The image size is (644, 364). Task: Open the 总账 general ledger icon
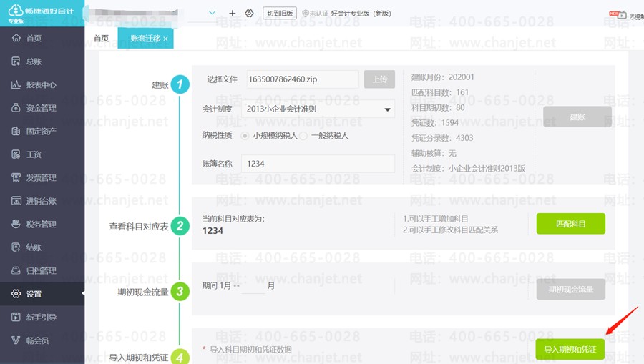click(16, 62)
